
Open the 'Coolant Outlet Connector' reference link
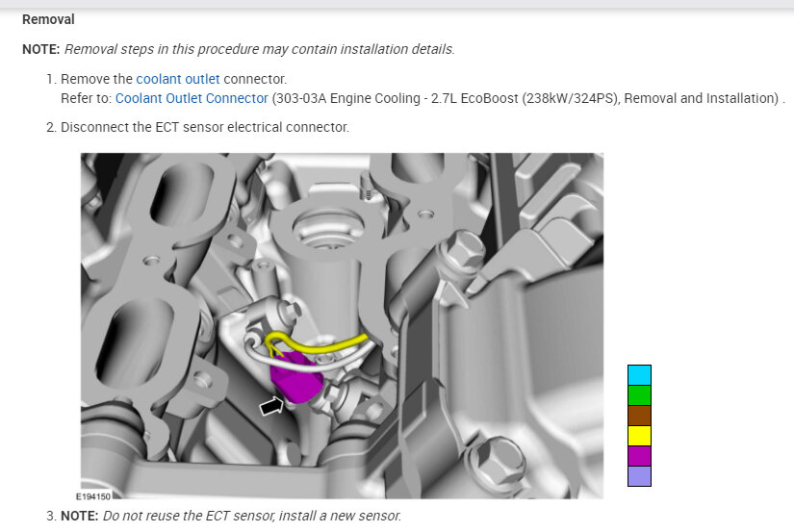(x=192, y=98)
